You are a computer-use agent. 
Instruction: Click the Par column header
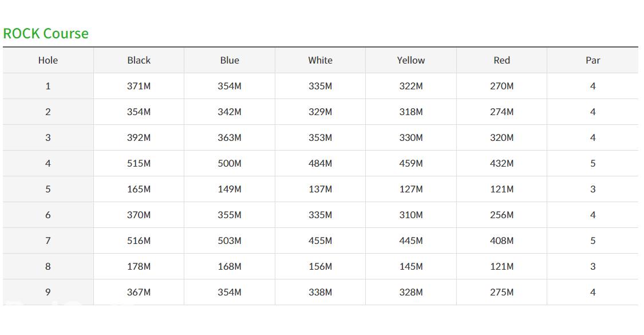click(592, 60)
